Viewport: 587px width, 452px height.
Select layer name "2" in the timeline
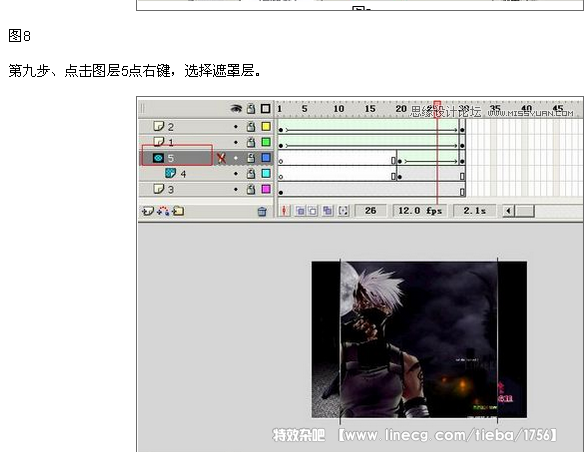pos(171,127)
